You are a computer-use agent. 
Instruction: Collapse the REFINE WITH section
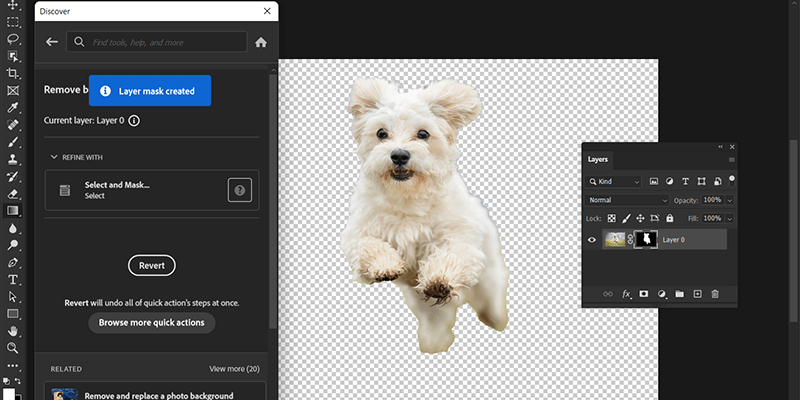point(54,157)
